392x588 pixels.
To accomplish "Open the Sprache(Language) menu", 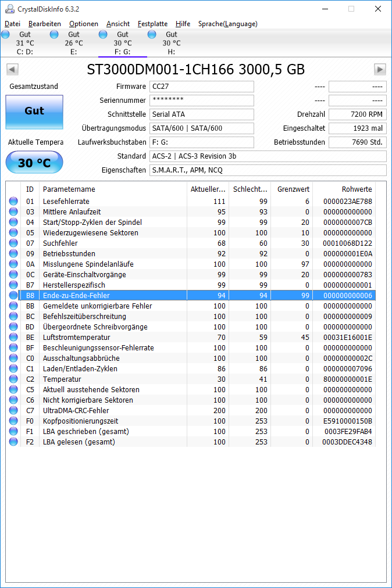I will (x=227, y=24).
